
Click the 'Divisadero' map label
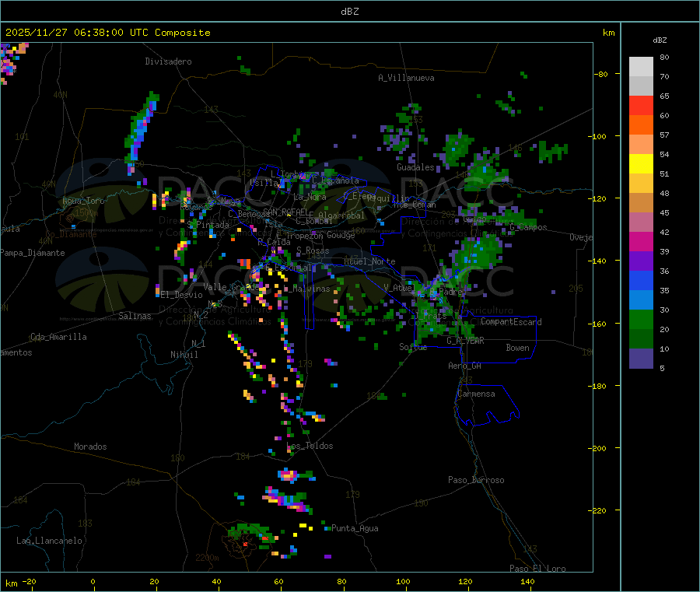point(168,61)
